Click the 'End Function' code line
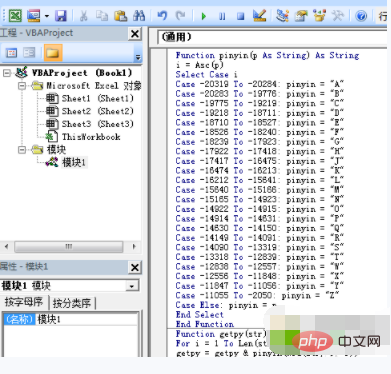Screen dimensions: 391x374 tap(205, 324)
